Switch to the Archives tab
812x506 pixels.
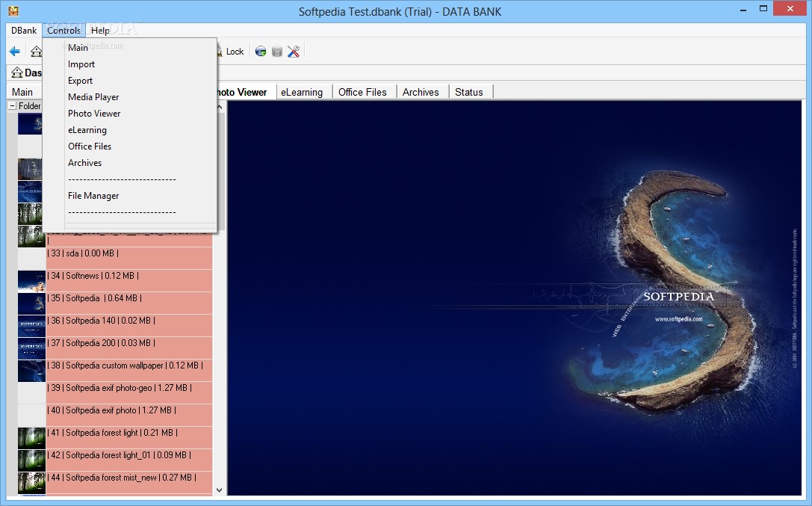421,92
